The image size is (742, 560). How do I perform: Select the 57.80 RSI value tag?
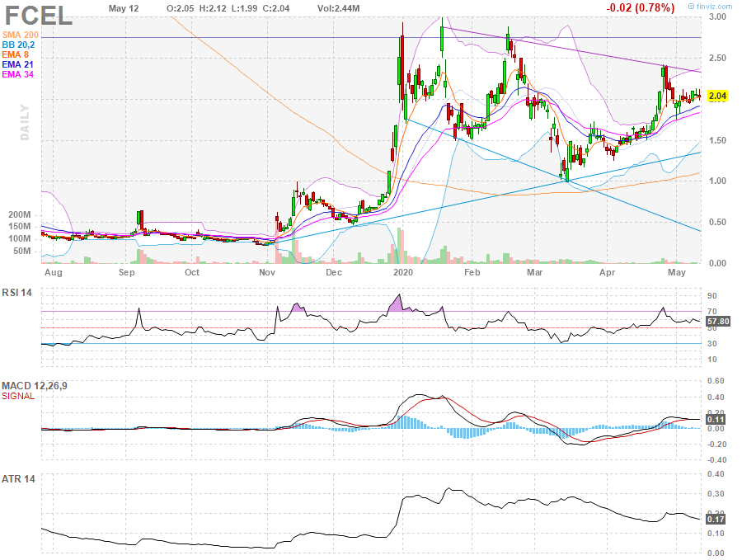[x=719, y=320]
